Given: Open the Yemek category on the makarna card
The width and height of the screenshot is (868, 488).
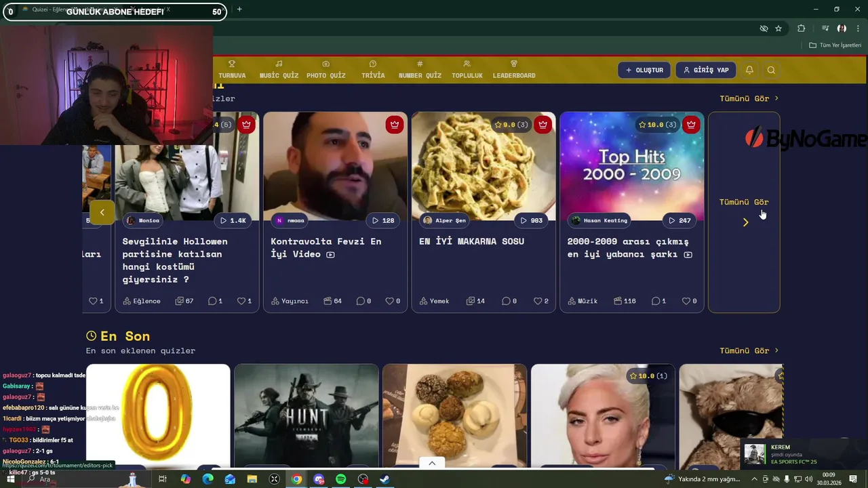Looking at the screenshot, I should tap(434, 301).
